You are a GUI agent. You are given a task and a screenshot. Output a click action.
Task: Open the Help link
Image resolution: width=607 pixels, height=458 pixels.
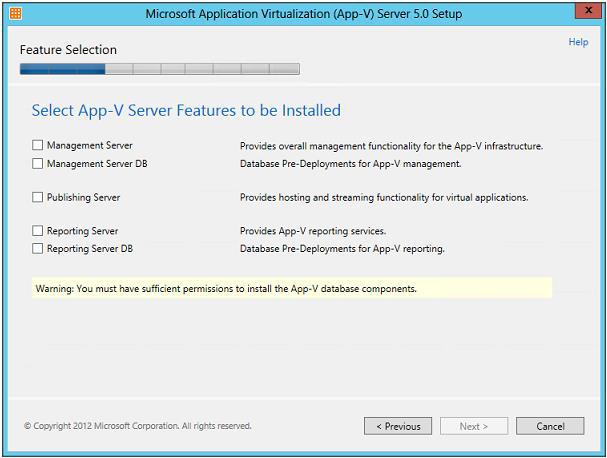pyautogui.click(x=578, y=42)
